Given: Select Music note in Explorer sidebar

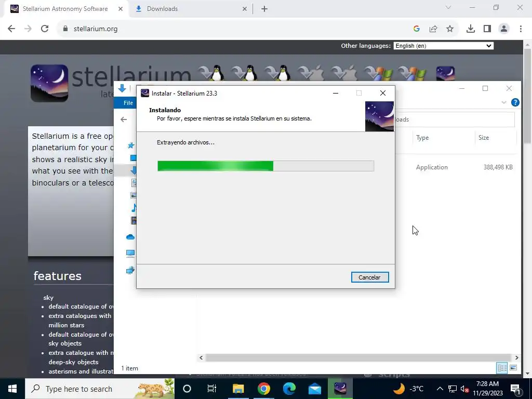Looking at the screenshot, I should [134, 208].
